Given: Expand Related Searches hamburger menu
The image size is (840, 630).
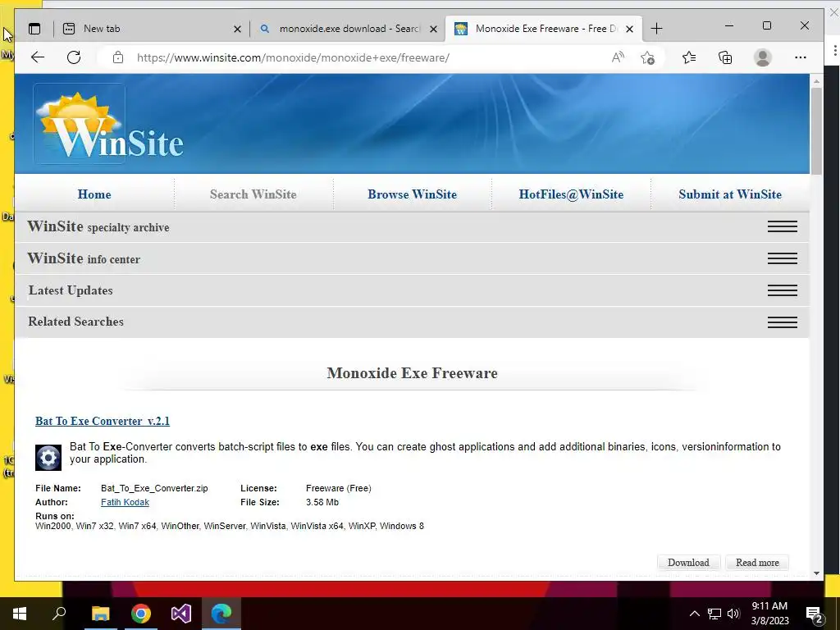Looking at the screenshot, I should point(782,322).
